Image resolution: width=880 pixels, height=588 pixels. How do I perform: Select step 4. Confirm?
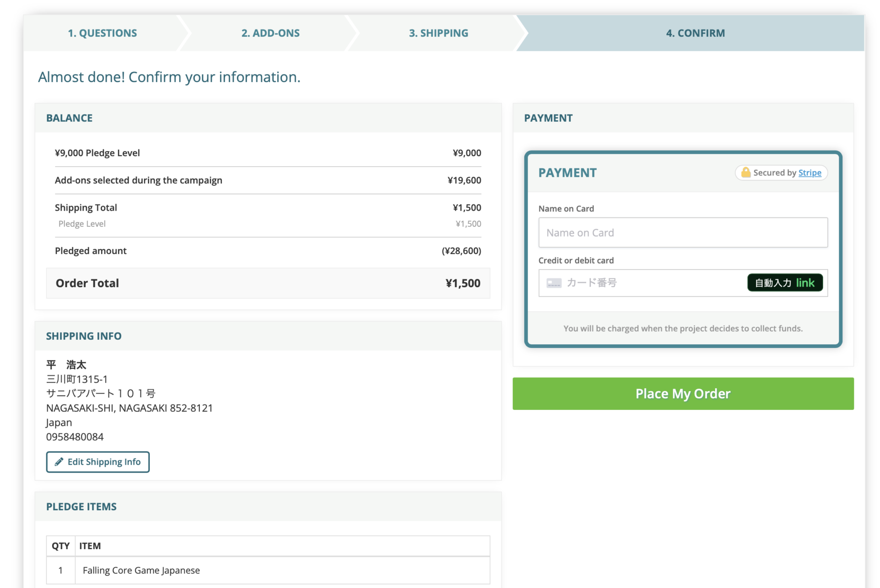click(695, 33)
